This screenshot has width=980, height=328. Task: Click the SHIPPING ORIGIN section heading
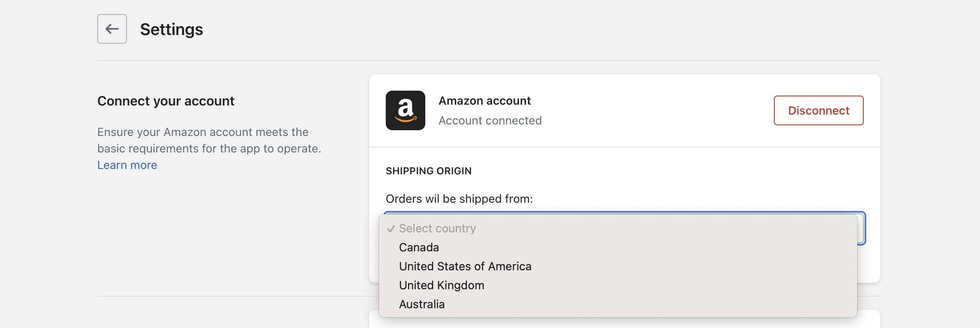429,171
